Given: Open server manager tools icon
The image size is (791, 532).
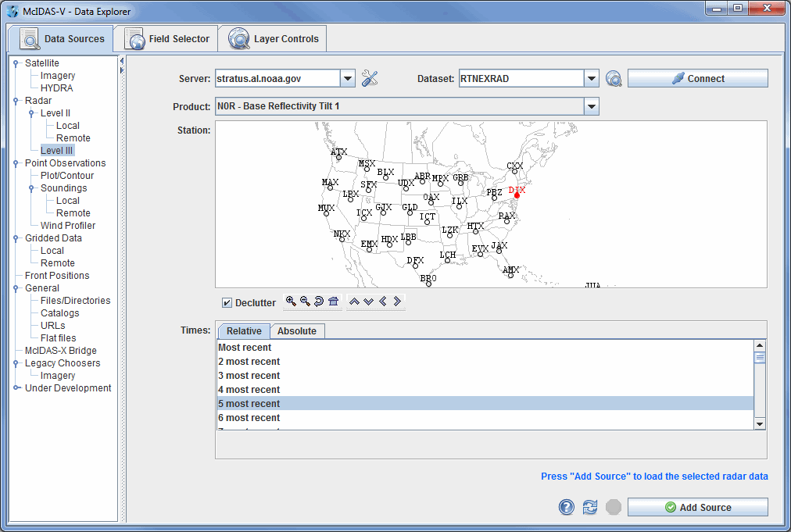Looking at the screenshot, I should tap(370, 78).
